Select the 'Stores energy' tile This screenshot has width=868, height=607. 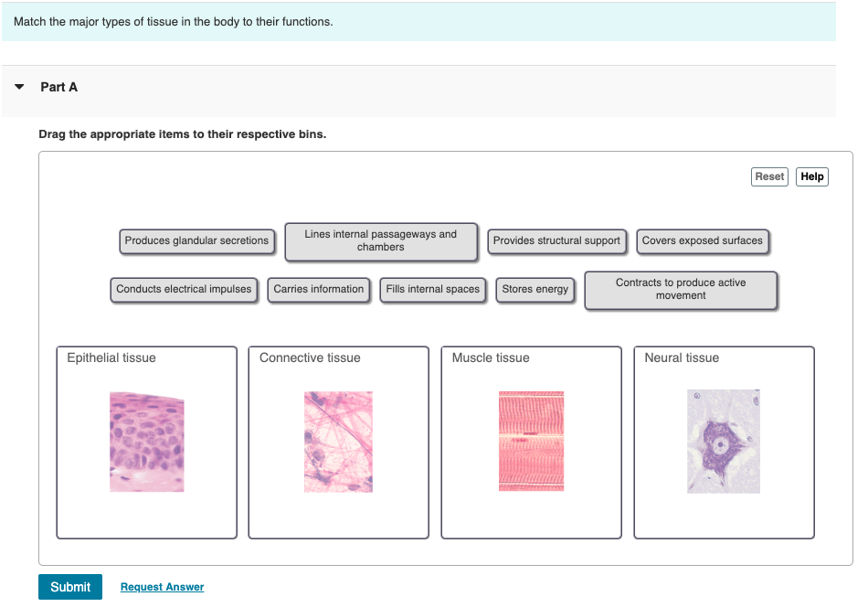point(535,289)
